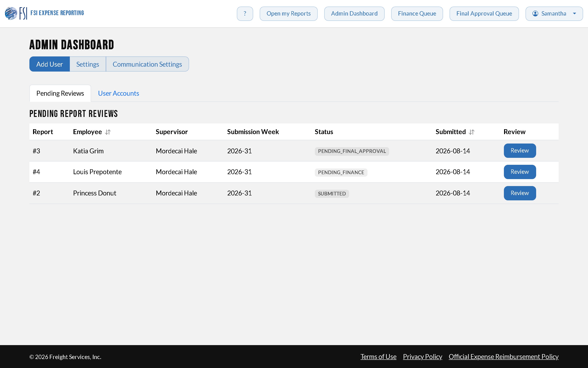Open the help question mark button
Image resolution: width=588 pixels, height=368 pixels.
[x=245, y=14]
